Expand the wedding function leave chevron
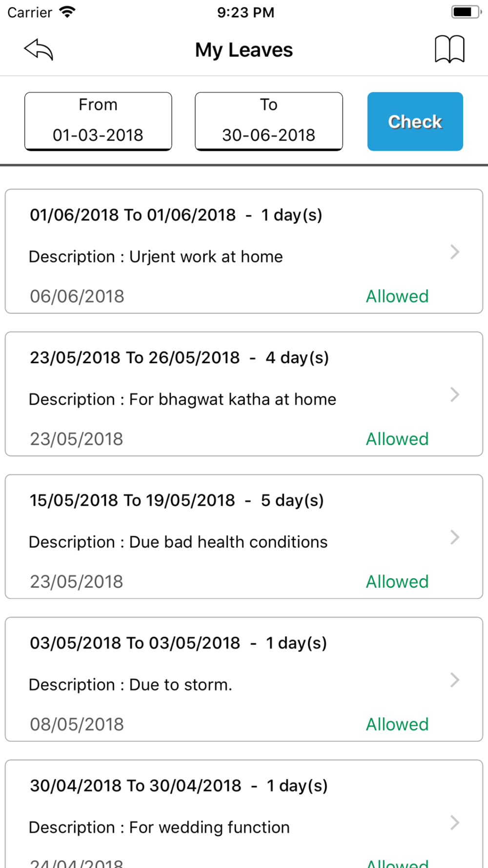This screenshot has height=868, width=488. pos(455,823)
